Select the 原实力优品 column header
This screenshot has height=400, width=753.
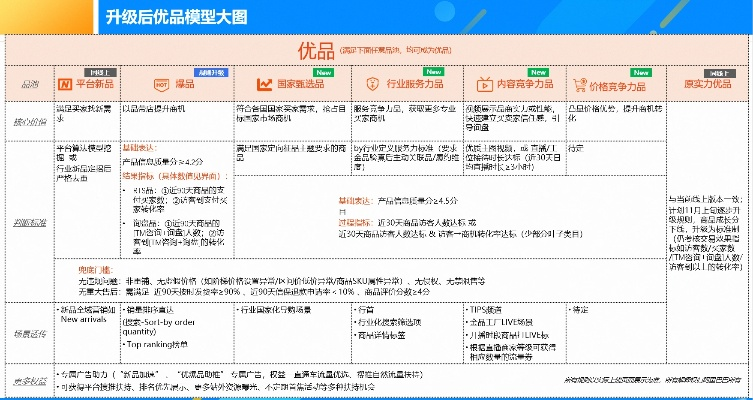(x=708, y=85)
